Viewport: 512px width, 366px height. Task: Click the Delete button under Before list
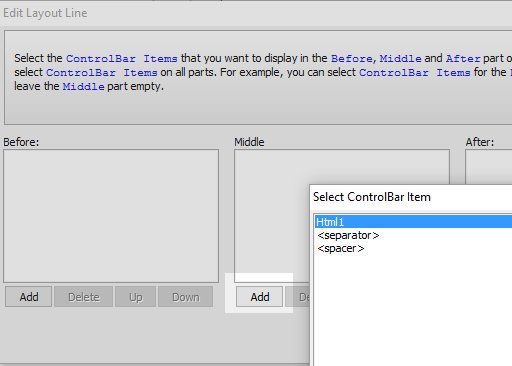[84, 297]
